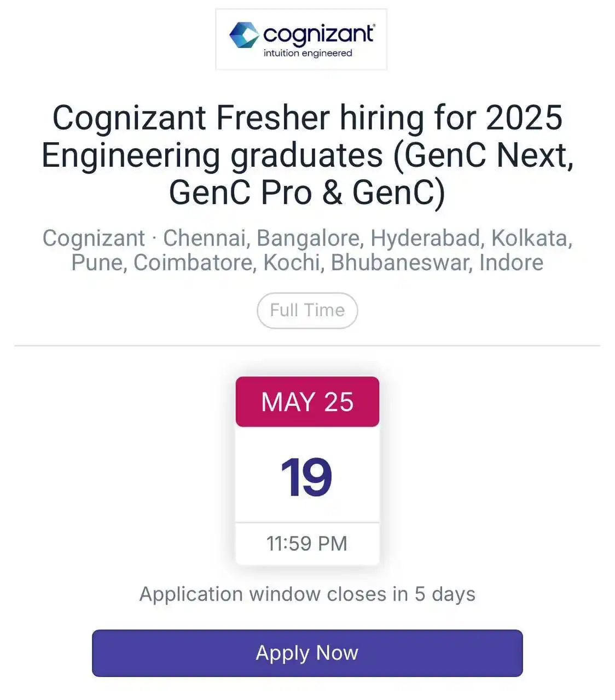Click the Apply Now button
Viewport: 615px width, 700px height.
pyautogui.click(x=307, y=653)
